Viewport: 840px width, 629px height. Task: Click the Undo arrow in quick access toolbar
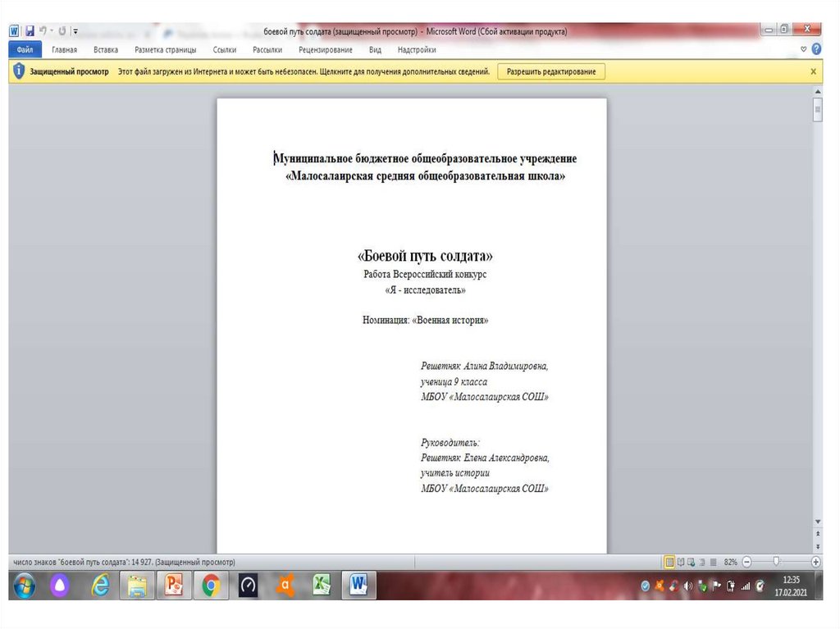43,30
